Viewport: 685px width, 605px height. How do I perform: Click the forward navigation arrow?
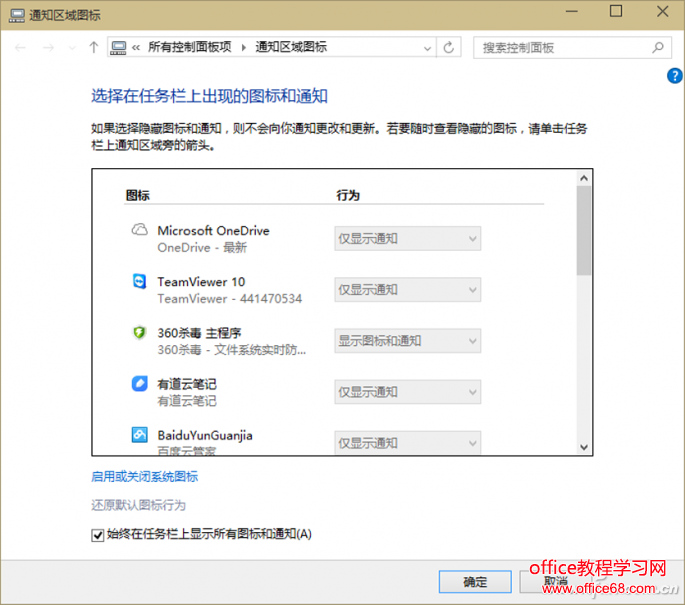point(48,48)
